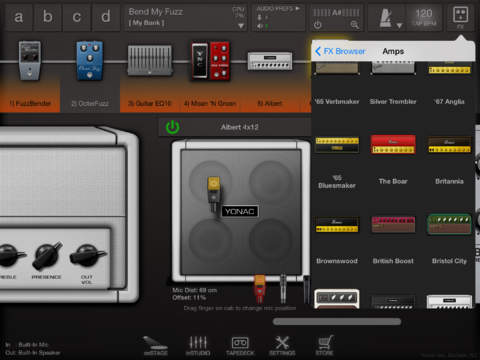Select preset slot b

coord(48,17)
